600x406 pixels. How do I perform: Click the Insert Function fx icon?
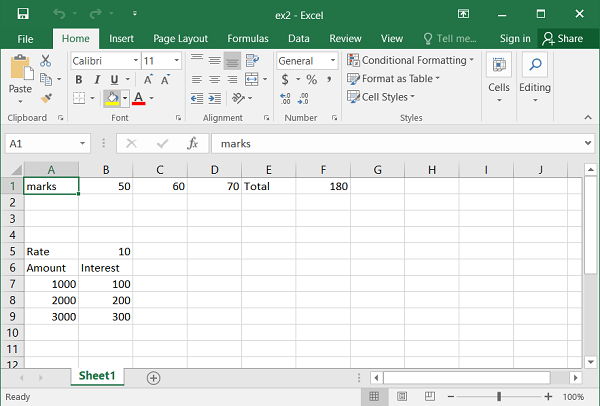(x=195, y=143)
